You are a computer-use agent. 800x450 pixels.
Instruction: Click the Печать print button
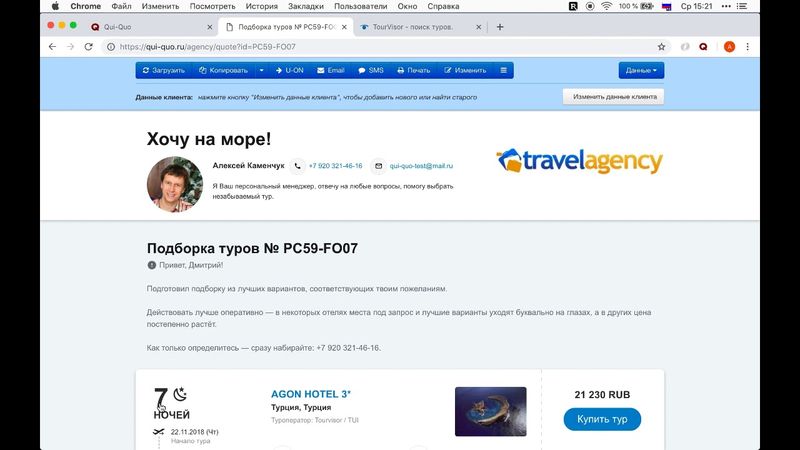[x=414, y=70]
